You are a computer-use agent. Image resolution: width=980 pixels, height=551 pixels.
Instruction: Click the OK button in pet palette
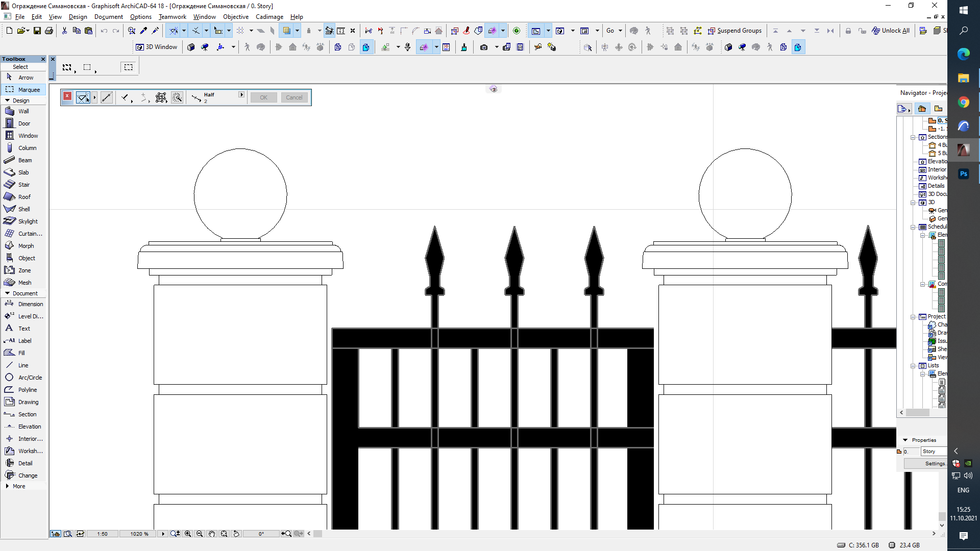pos(263,97)
